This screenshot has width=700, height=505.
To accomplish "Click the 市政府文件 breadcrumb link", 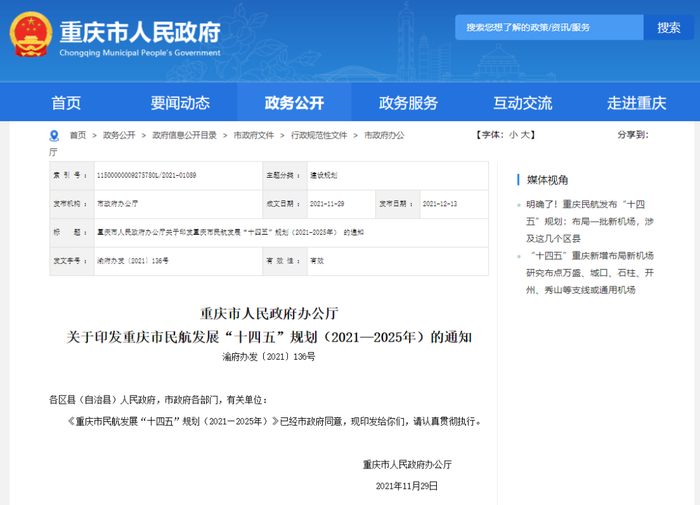I will pos(254,135).
